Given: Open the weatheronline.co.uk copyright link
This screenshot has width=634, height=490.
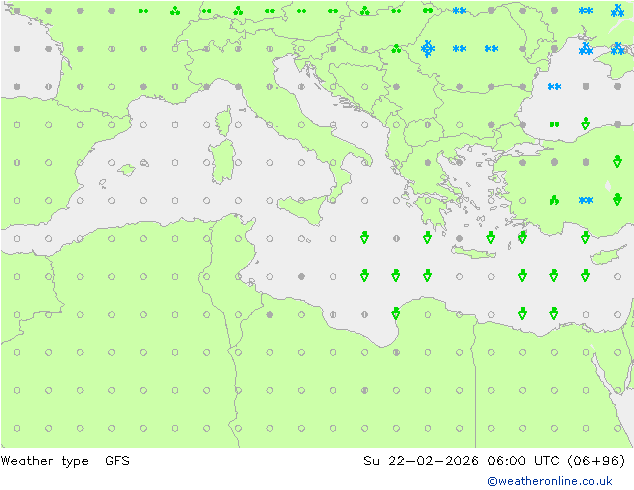Looking at the screenshot, I should [550, 481].
